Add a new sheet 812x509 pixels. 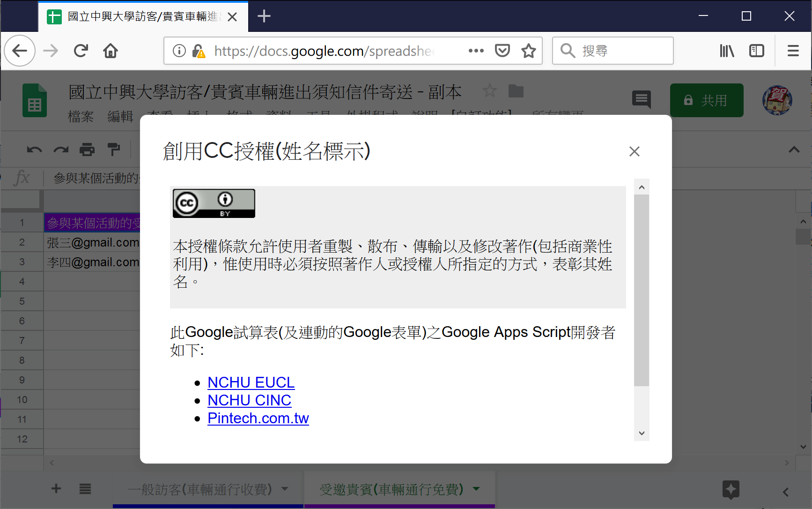56,489
